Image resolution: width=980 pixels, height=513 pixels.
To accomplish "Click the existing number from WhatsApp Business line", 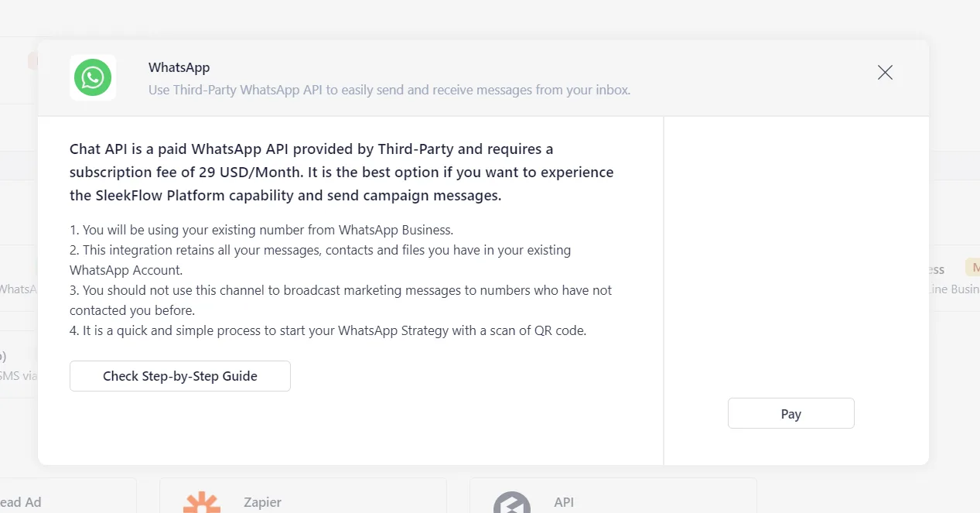I will click(261, 230).
